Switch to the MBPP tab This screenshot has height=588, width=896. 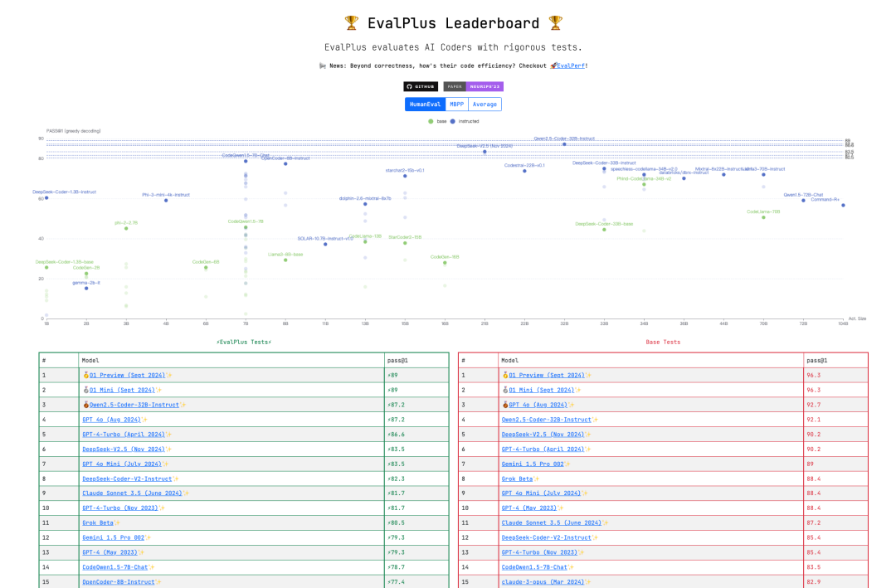coord(456,104)
